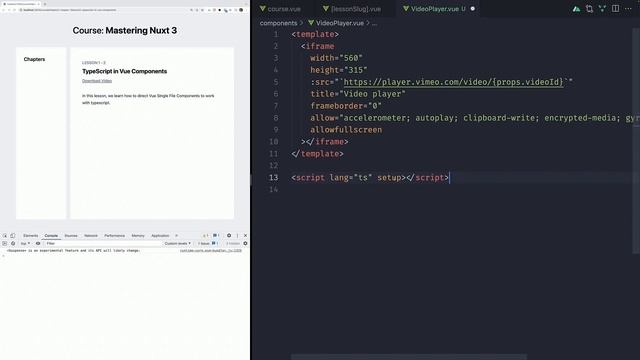
Task: Open the DevTools Memory tab
Action: [138, 236]
